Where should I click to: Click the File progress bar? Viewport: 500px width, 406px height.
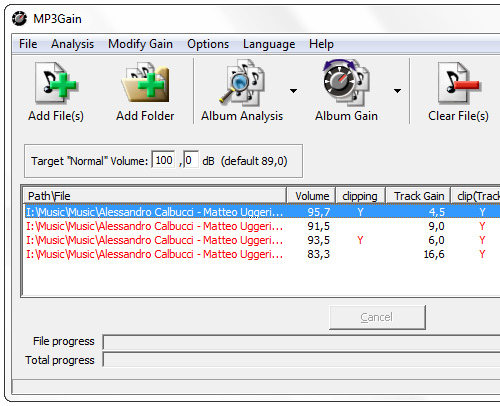[x=301, y=342]
